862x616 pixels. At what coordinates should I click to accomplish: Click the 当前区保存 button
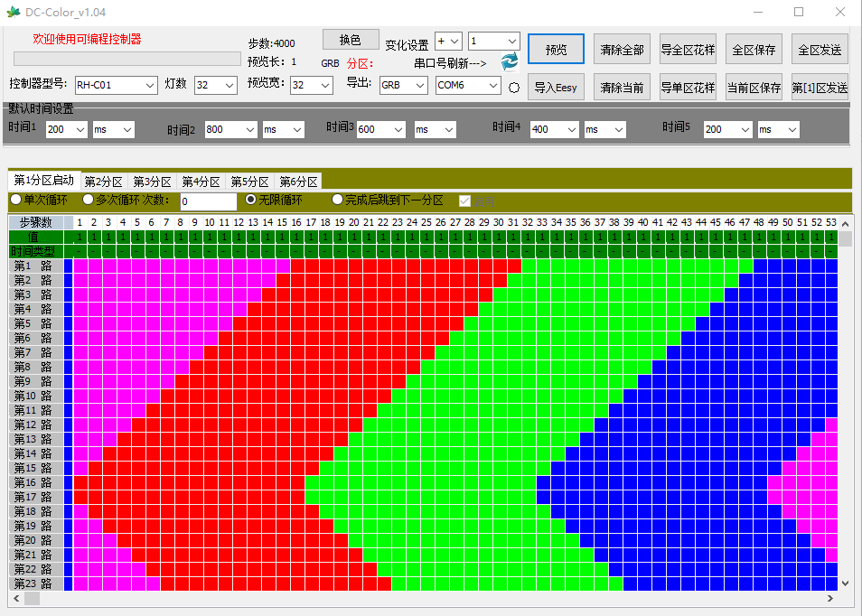754,87
